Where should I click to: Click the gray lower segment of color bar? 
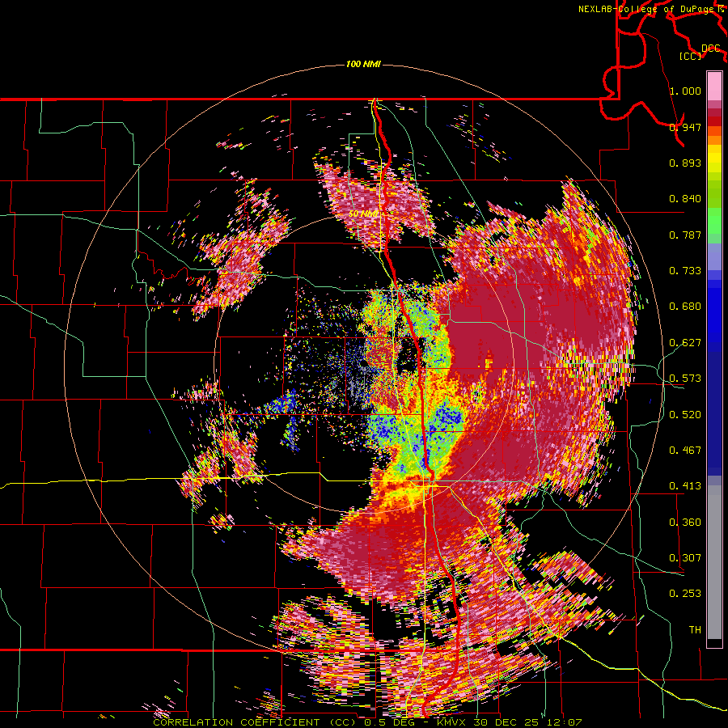click(x=714, y=562)
